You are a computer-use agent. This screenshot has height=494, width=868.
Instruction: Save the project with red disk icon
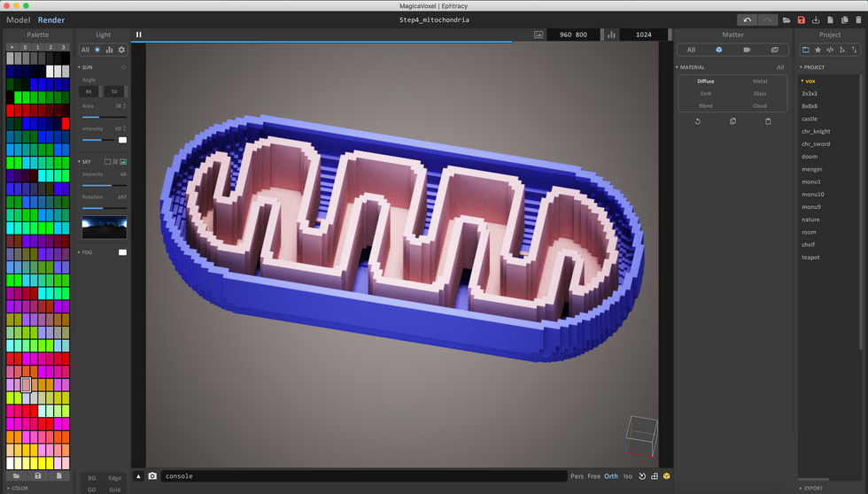pos(801,19)
